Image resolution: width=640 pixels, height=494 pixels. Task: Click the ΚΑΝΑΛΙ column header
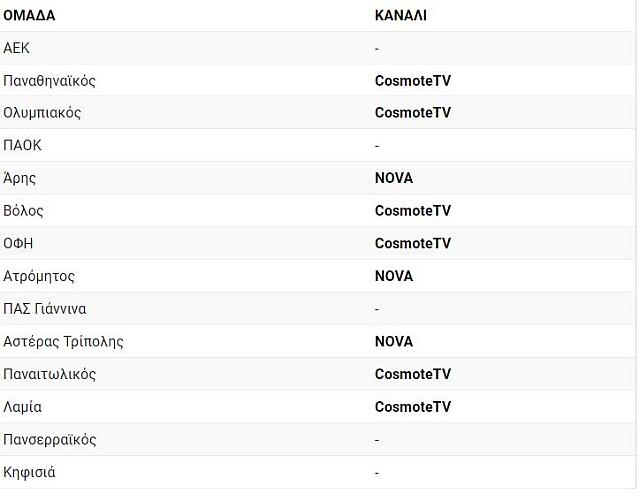click(x=400, y=16)
